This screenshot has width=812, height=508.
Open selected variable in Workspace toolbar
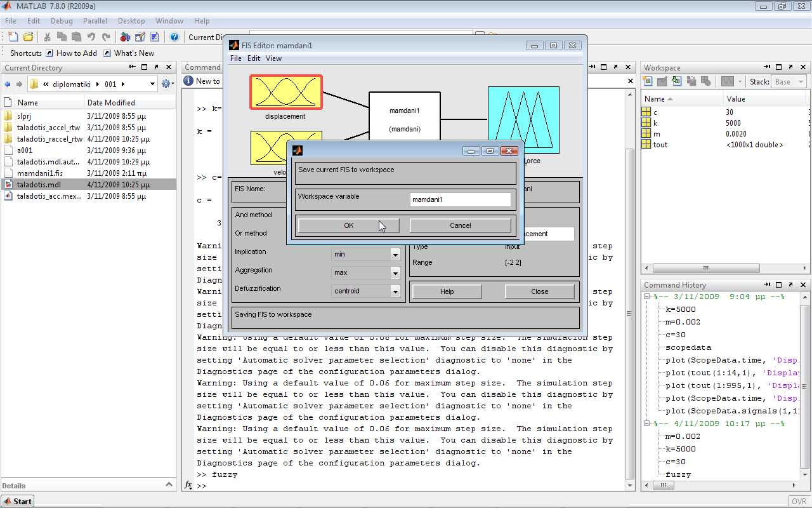[x=662, y=81]
